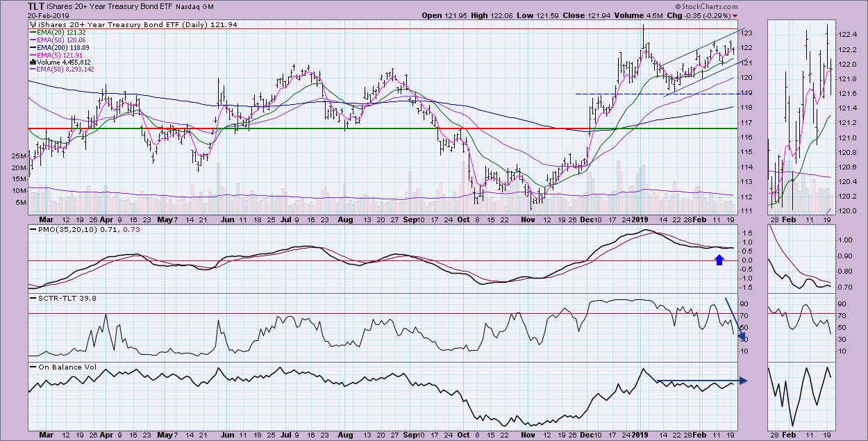Click the arrowhead on On Balance Vol line
The image size is (868, 441).
743,381
